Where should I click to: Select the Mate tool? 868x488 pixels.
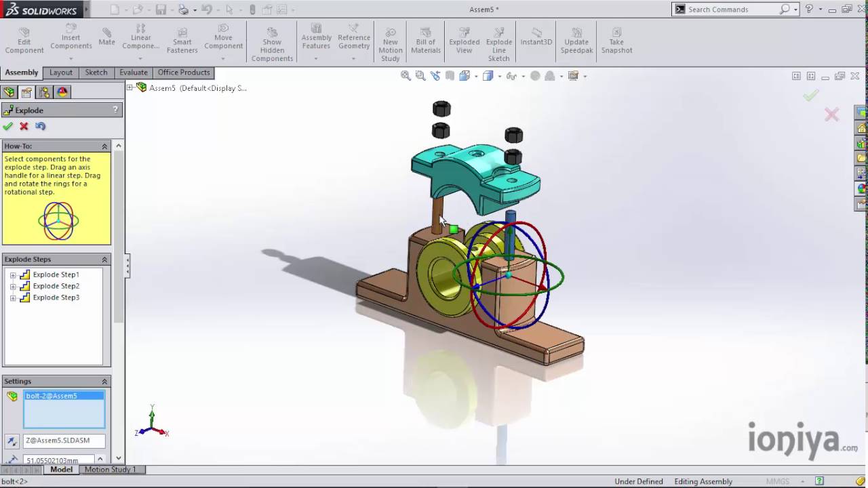click(106, 37)
